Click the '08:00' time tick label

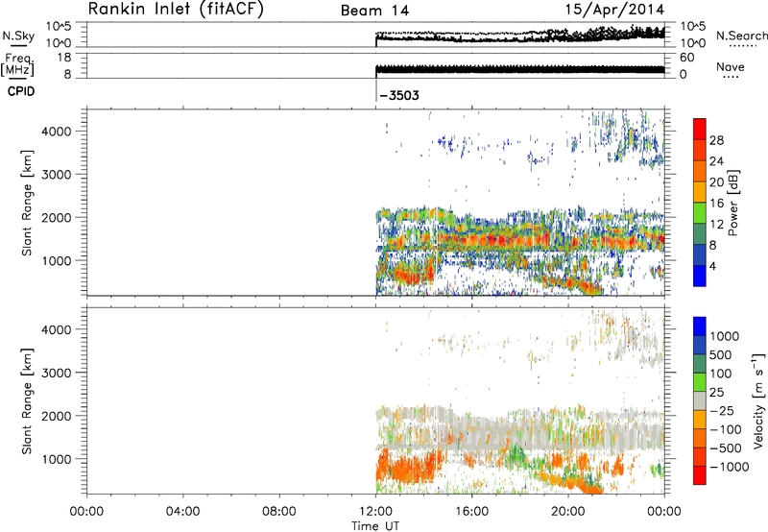279,512
